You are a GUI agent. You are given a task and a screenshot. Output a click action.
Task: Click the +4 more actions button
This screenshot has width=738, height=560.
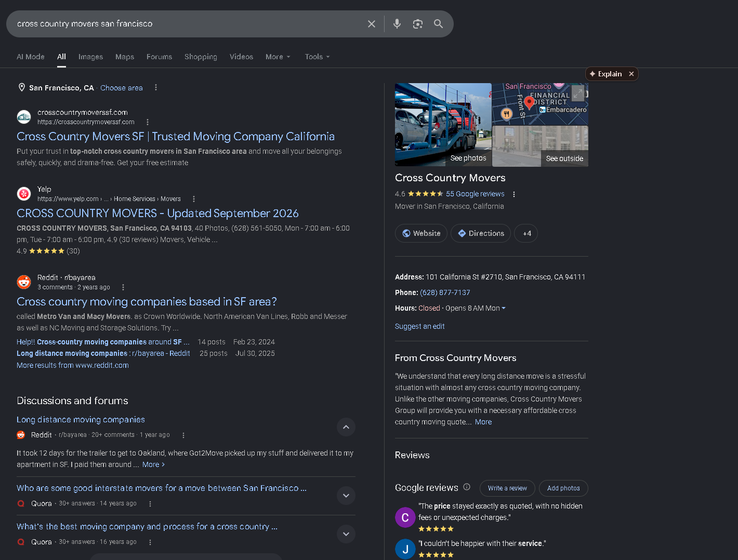click(x=526, y=233)
